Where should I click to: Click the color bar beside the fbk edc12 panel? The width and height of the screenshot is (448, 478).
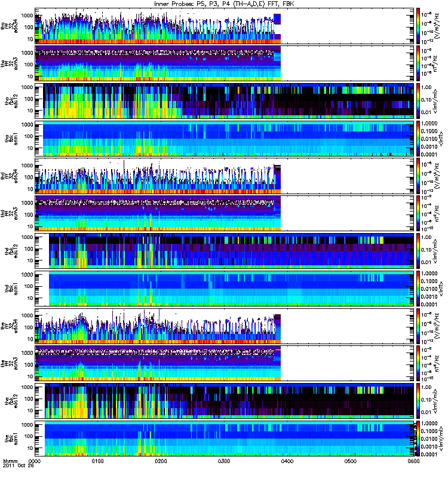[418, 401]
